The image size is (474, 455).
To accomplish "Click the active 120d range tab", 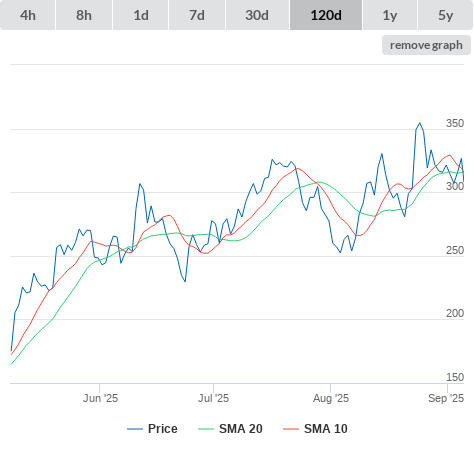I will [326, 15].
